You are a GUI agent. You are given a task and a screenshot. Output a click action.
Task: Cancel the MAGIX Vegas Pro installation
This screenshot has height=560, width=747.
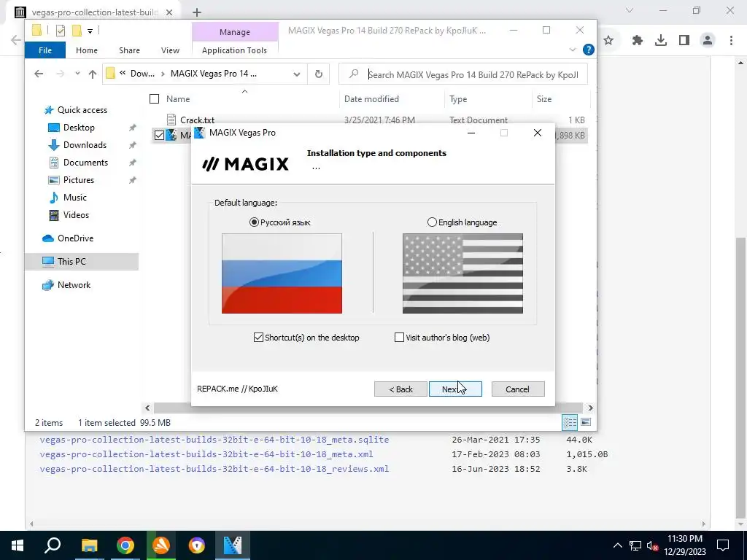(x=517, y=389)
